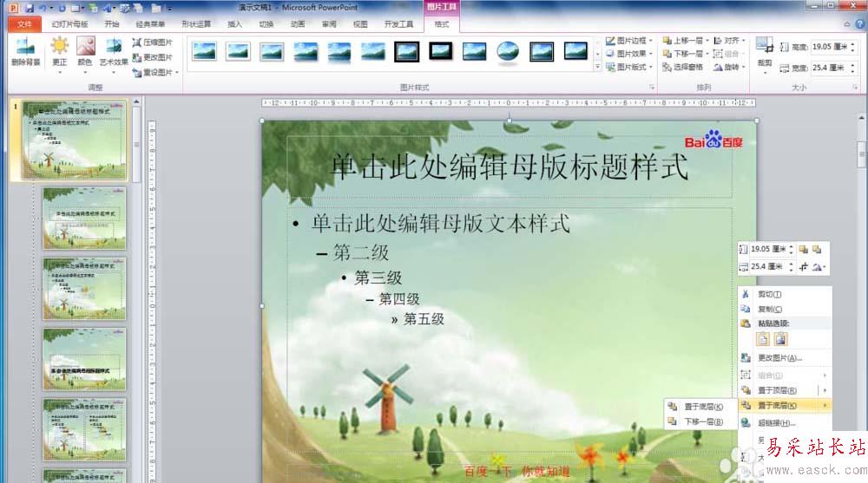
Task: Choose Bring to Front 置于顶层(R) in context menu
Action: pyautogui.click(x=779, y=390)
